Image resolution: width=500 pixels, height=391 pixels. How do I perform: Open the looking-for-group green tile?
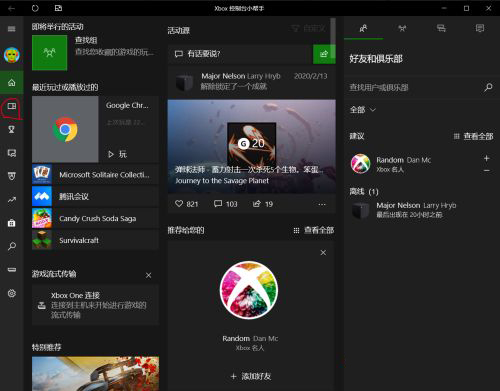tap(49, 53)
